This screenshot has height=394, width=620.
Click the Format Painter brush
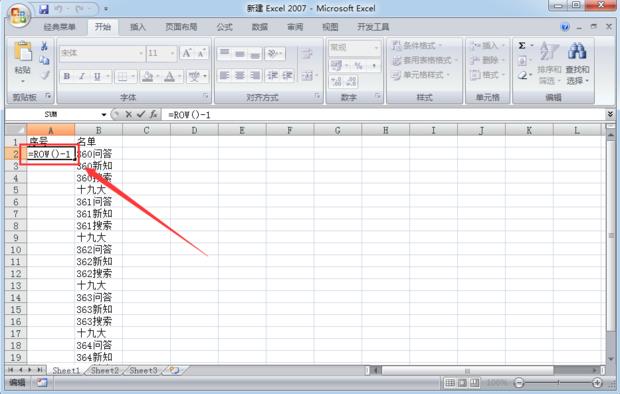(45, 75)
